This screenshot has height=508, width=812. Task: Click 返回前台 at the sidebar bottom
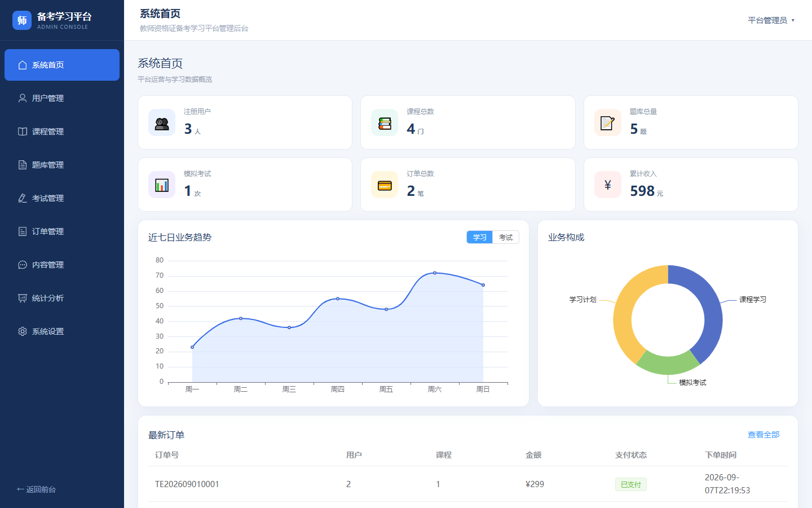pos(37,489)
